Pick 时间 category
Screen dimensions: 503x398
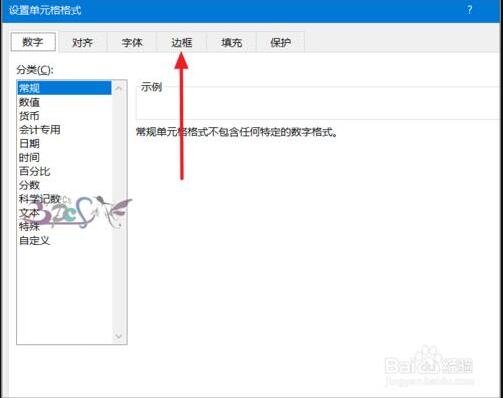point(64,157)
